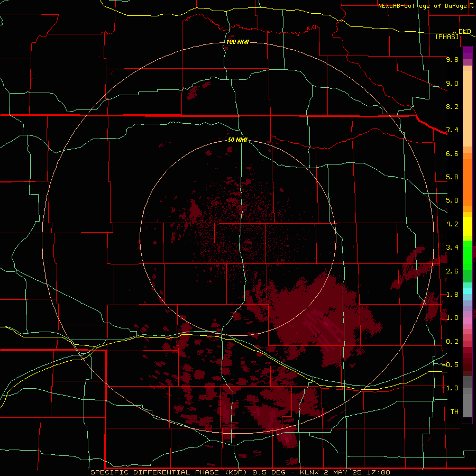Click the KLNX station identifier in the caption
Viewport: 476px width, 476px height.
309,472
